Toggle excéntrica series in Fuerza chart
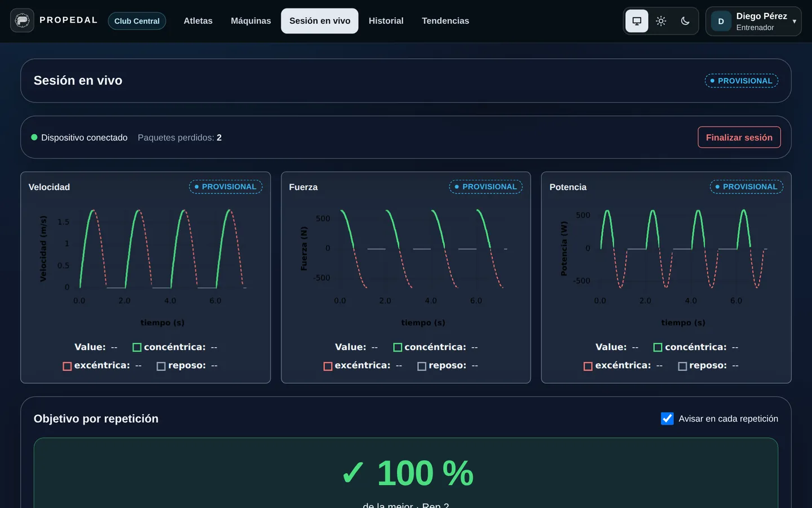The height and width of the screenshot is (508, 812). 363,366
